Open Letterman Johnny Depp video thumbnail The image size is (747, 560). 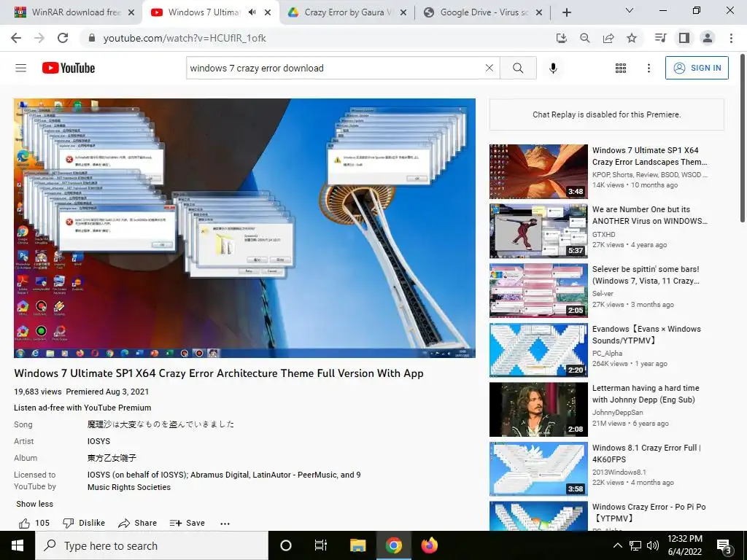pyautogui.click(x=538, y=410)
